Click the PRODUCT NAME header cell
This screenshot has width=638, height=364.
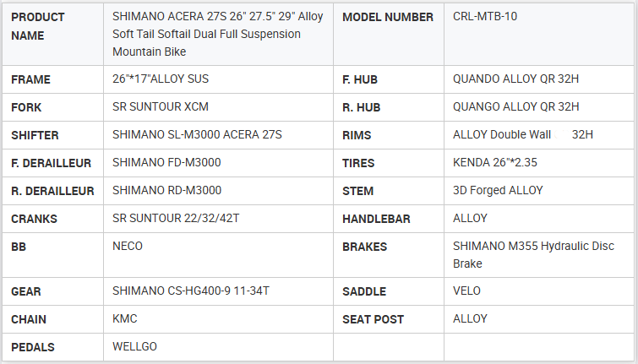point(39,26)
